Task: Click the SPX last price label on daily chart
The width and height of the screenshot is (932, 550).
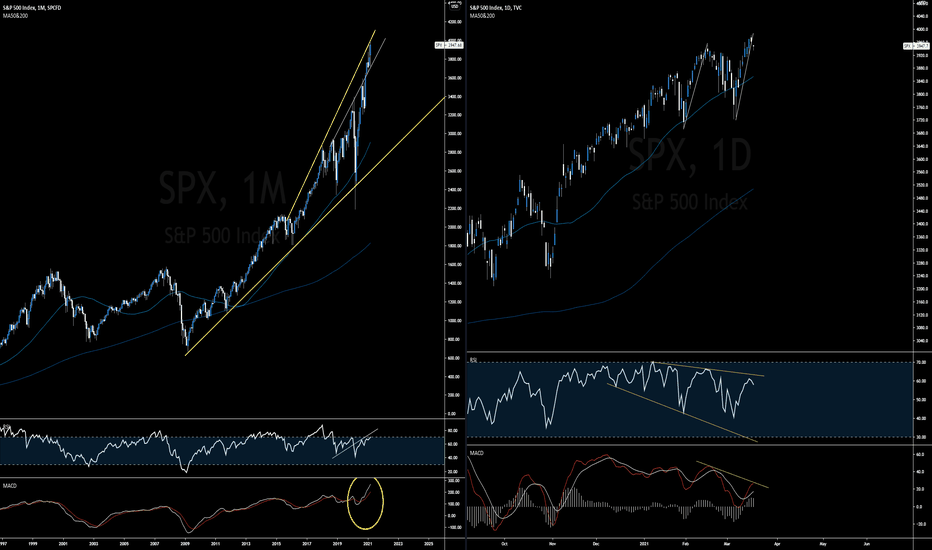Action: click(917, 46)
